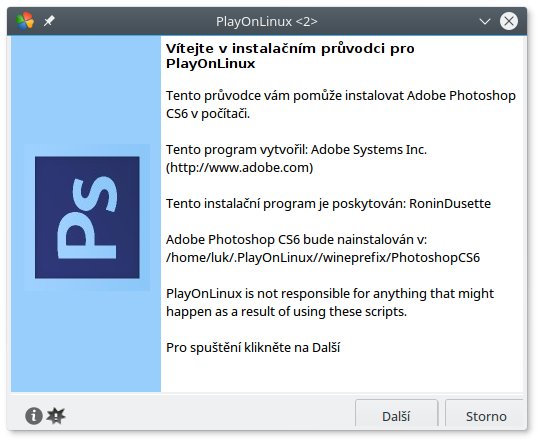540x443 pixels.
Task: Click Adobe Photoshop CS6 bude nainstalován line
Action: tap(296, 239)
